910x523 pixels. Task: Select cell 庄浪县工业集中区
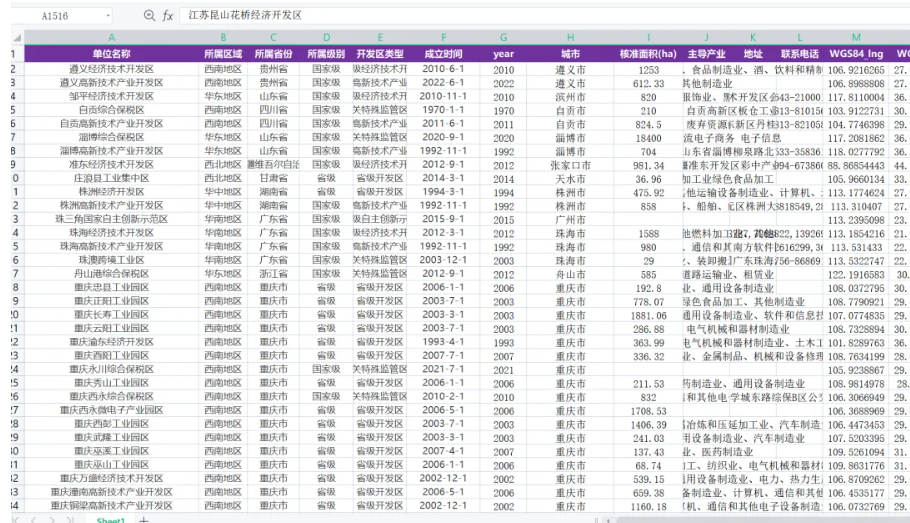111,178
